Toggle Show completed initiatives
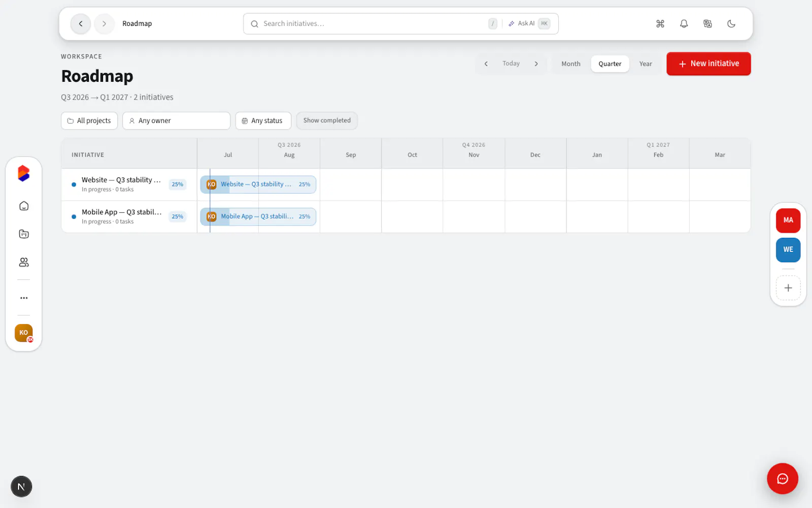 click(x=327, y=121)
